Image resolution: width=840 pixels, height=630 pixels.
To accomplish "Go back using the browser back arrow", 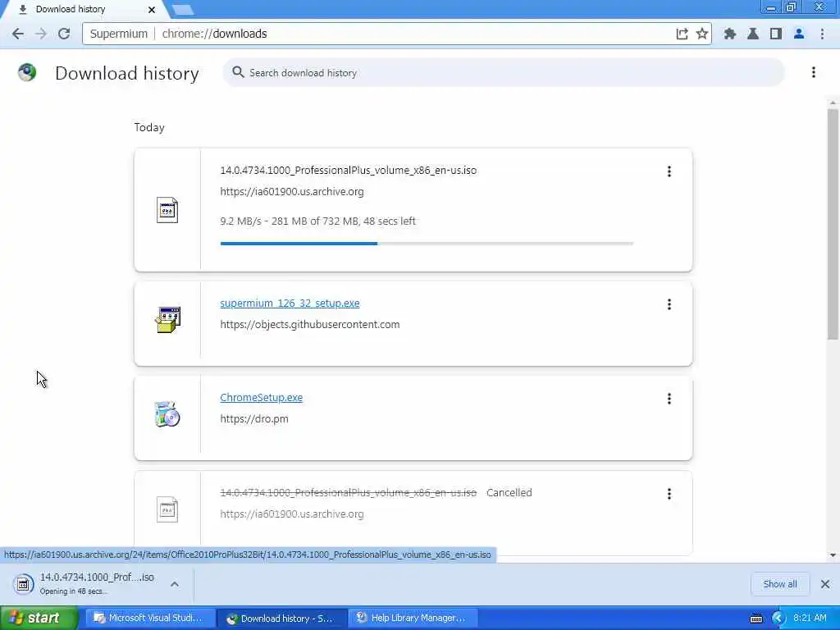I will pos(18,34).
